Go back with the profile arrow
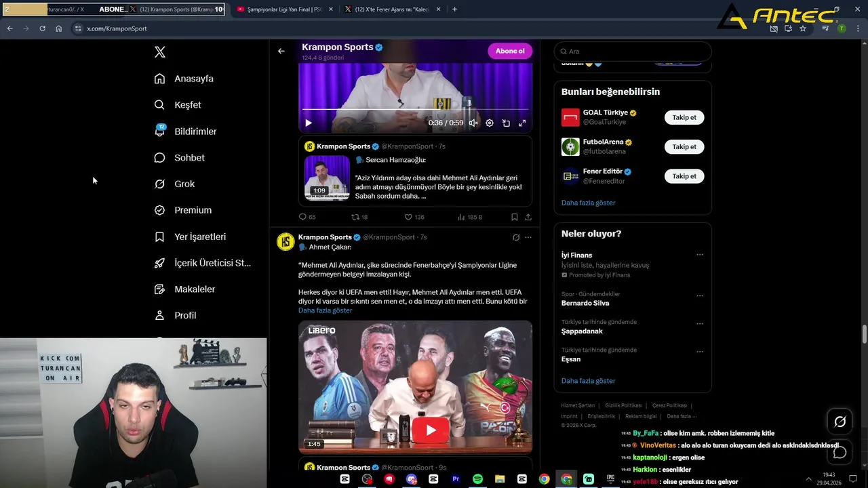868x488 pixels. 281,51
